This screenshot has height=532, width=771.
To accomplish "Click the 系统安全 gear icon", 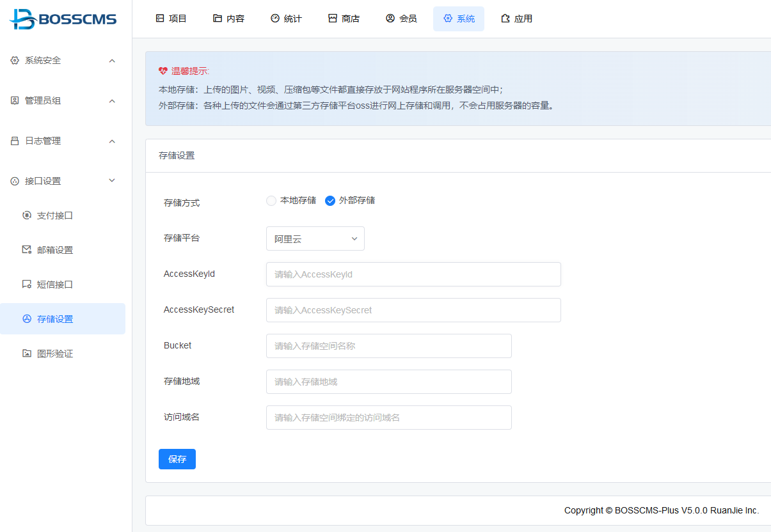I will [15, 61].
